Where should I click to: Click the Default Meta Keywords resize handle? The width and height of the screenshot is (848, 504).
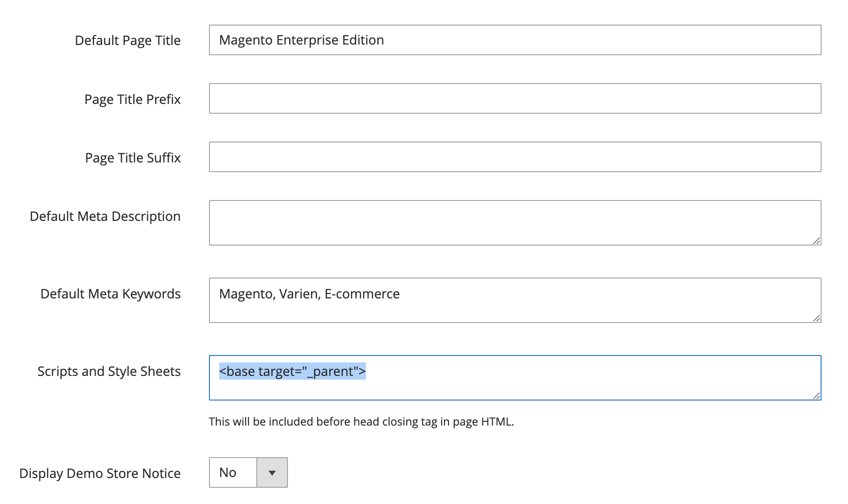coord(816,318)
